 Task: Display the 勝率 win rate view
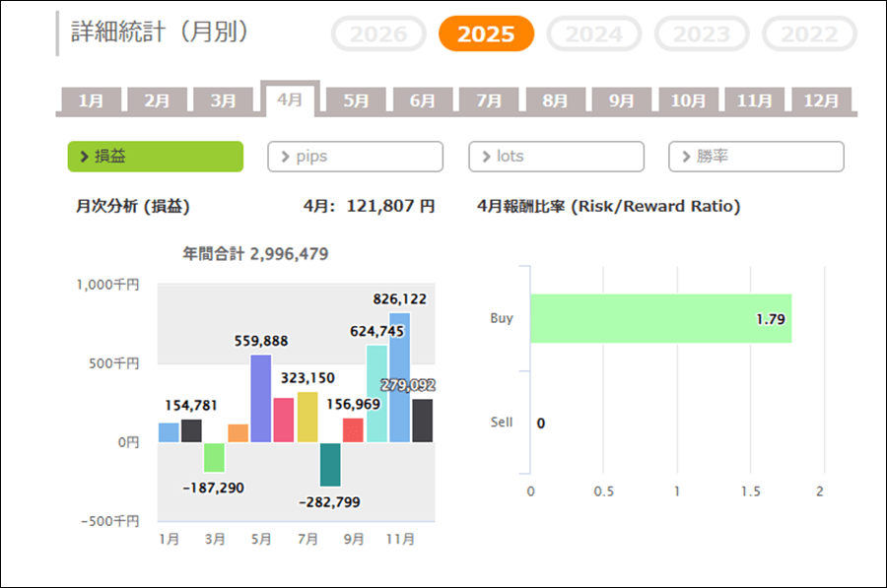pyautogui.click(x=756, y=157)
